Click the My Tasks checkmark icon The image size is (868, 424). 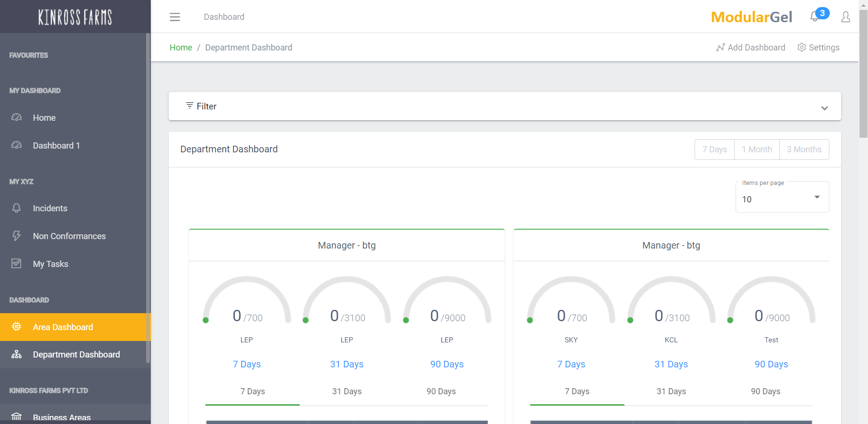click(x=16, y=264)
